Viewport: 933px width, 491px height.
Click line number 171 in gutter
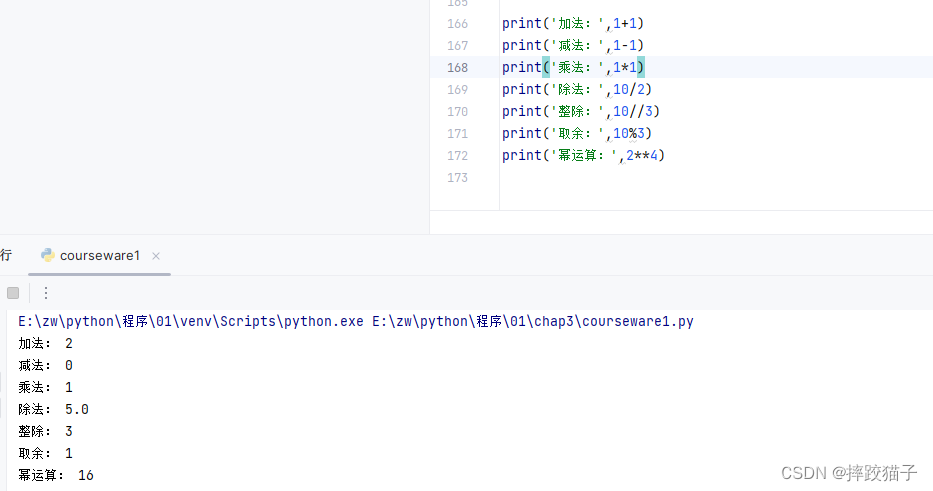tap(458, 134)
